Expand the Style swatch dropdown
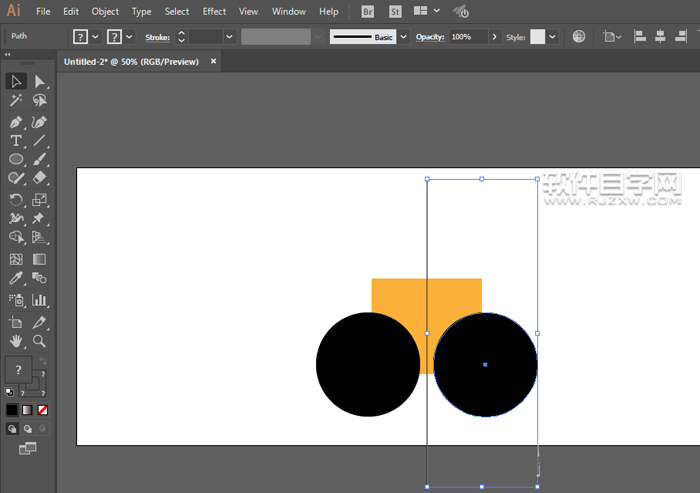The image size is (700, 493). 553,36
